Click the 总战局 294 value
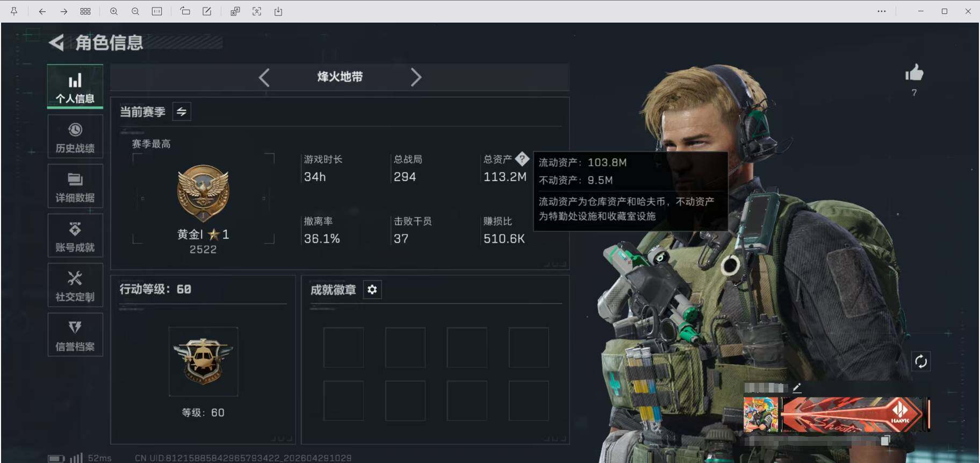 click(x=405, y=177)
